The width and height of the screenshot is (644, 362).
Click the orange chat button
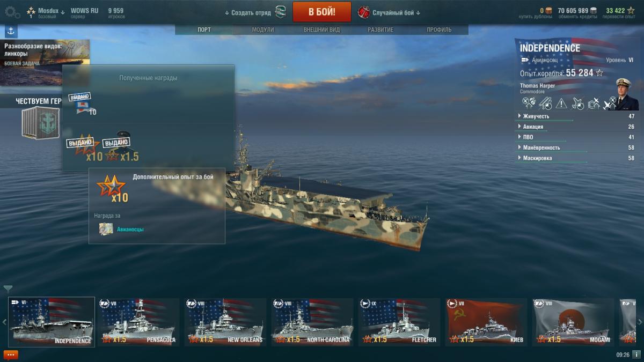click(x=11, y=354)
